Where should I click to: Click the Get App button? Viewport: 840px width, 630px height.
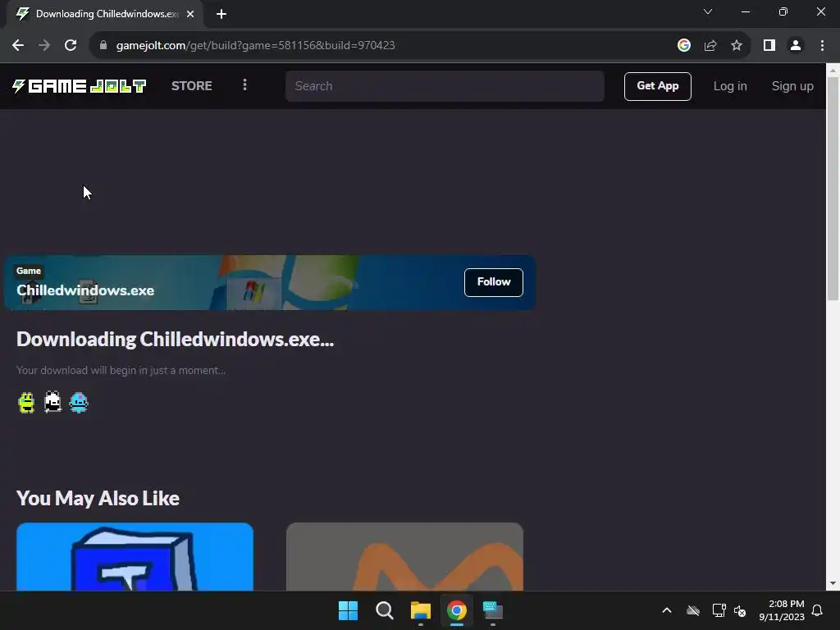point(657,86)
